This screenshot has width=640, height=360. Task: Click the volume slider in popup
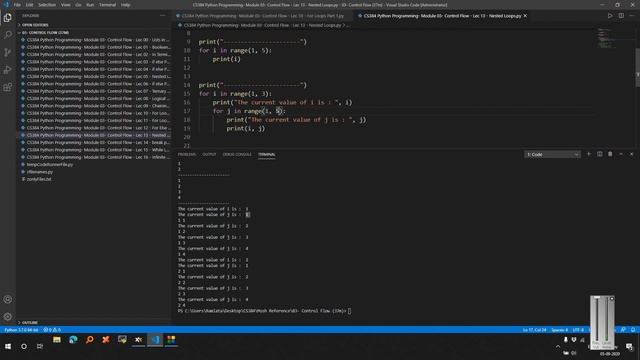(x=597, y=319)
